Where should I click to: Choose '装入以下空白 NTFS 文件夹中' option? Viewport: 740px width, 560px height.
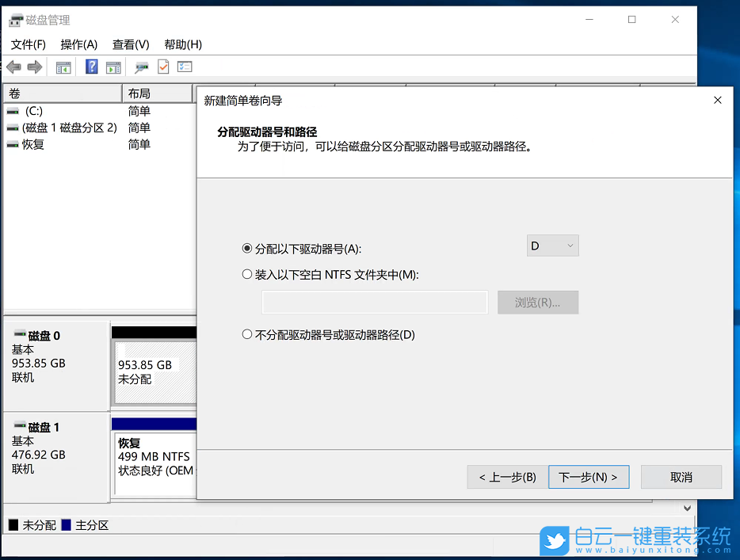[247, 274]
